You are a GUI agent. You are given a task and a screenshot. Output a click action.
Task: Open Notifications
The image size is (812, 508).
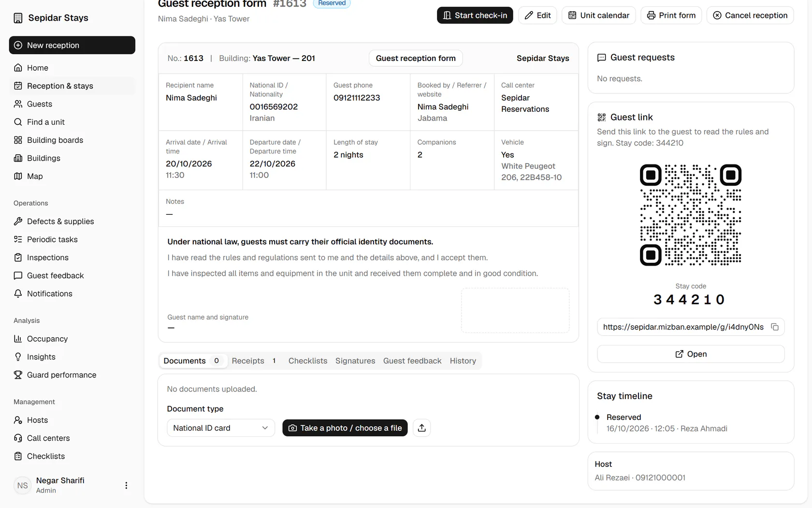(x=72, y=294)
